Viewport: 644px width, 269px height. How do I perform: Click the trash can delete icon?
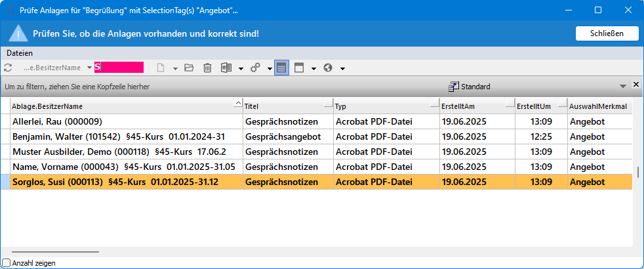coord(207,68)
